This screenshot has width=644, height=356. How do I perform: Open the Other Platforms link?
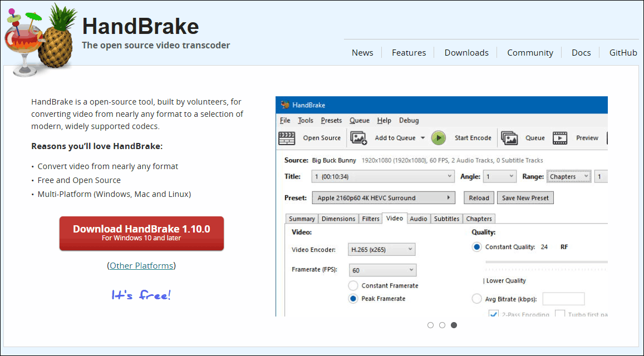pos(141,266)
